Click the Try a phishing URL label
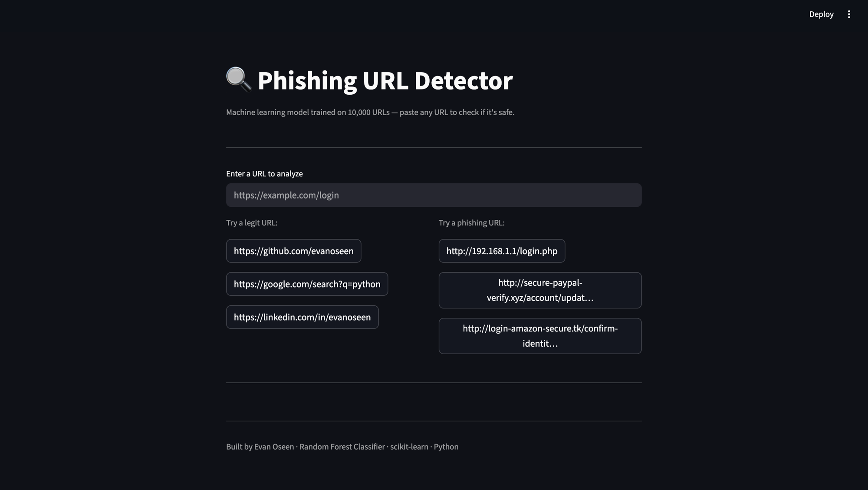 click(x=471, y=222)
